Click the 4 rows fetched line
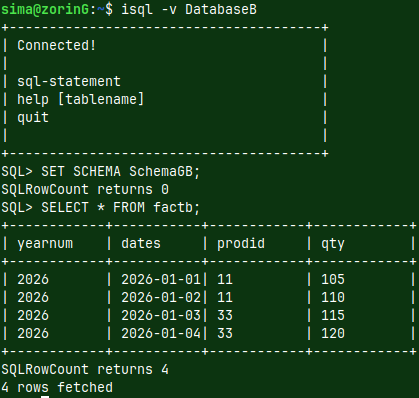 pyautogui.click(x=57, y=387)
